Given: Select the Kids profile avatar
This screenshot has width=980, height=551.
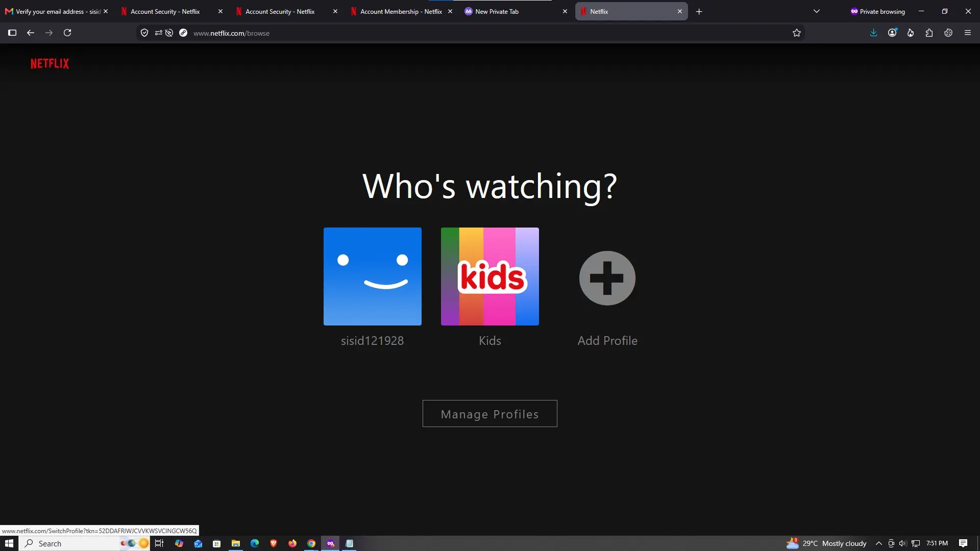Looking at the screenshot, I should [490, 277].
